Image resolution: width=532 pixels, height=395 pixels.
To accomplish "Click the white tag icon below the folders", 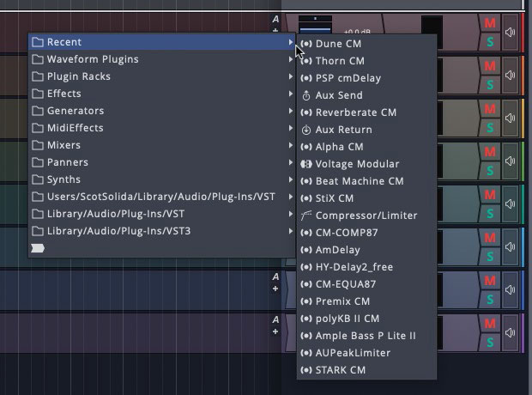I will tap(38, 248).
